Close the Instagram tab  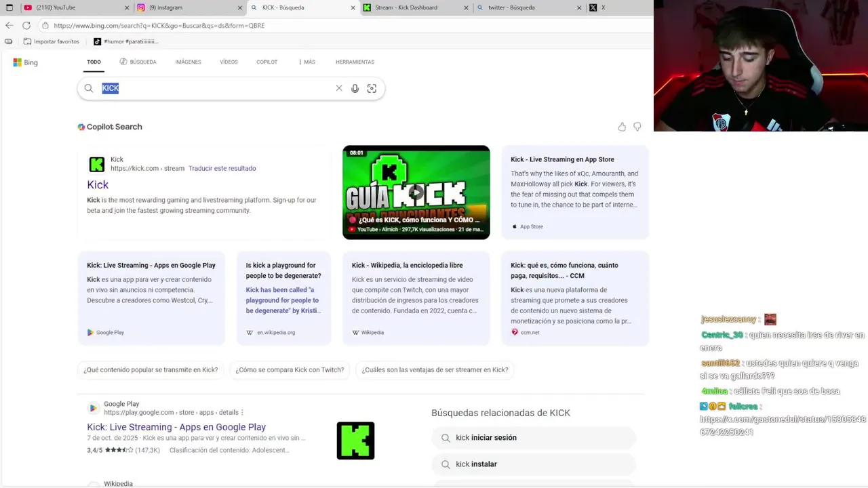pyautogui.click(x=239, y=7)
